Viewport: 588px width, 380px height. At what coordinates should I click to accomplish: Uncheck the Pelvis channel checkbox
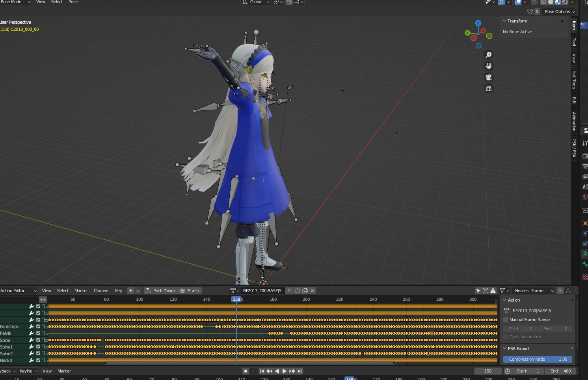point(38,333)
